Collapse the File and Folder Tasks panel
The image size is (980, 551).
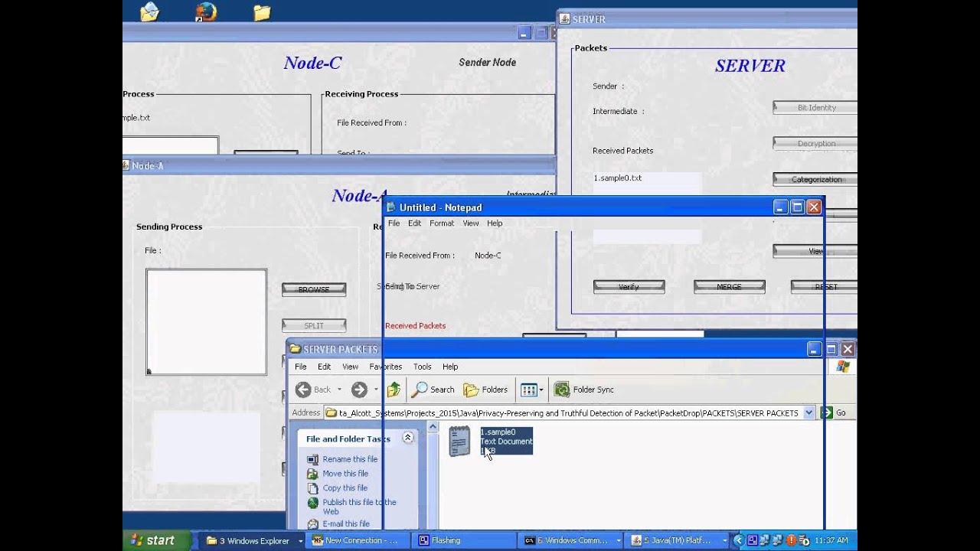pos(408,438)
